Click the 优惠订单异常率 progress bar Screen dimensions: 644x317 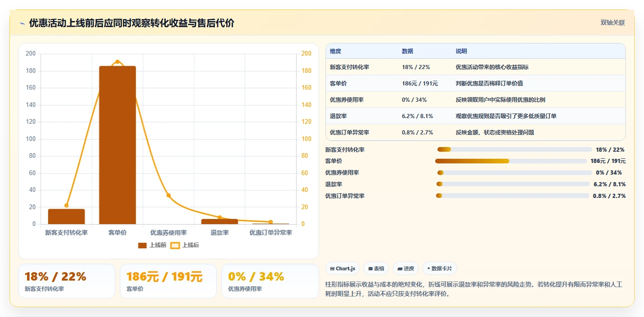[512, 196]
